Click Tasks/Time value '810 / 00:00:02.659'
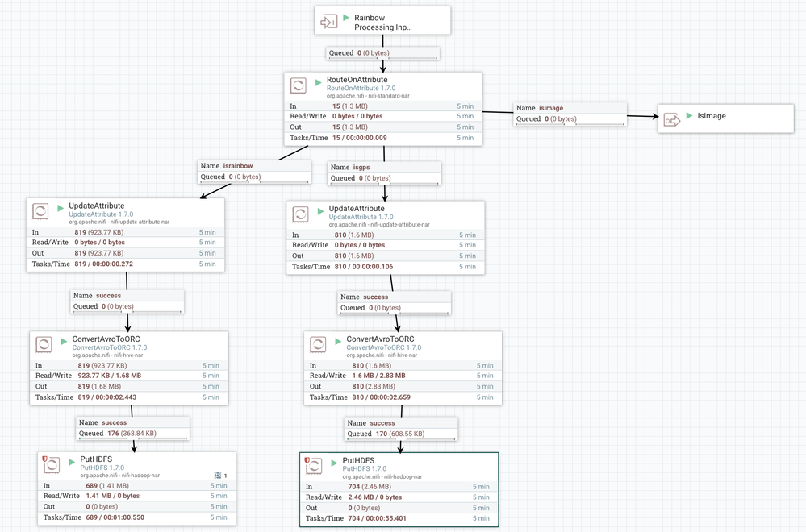The image size is (806, 532). 382,397
